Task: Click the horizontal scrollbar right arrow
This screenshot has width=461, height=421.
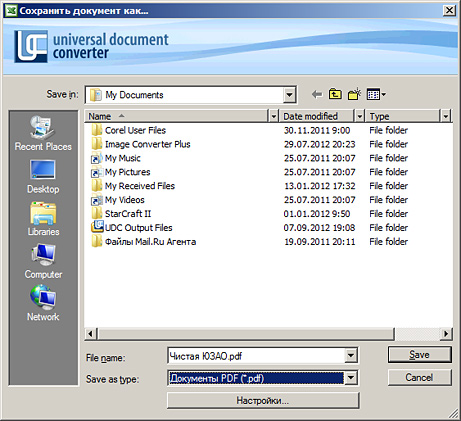Action: click(446, 333)
